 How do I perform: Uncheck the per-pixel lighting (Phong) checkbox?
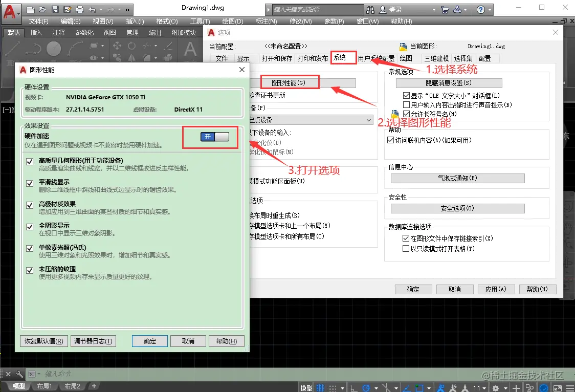click(x=30, y=248)
